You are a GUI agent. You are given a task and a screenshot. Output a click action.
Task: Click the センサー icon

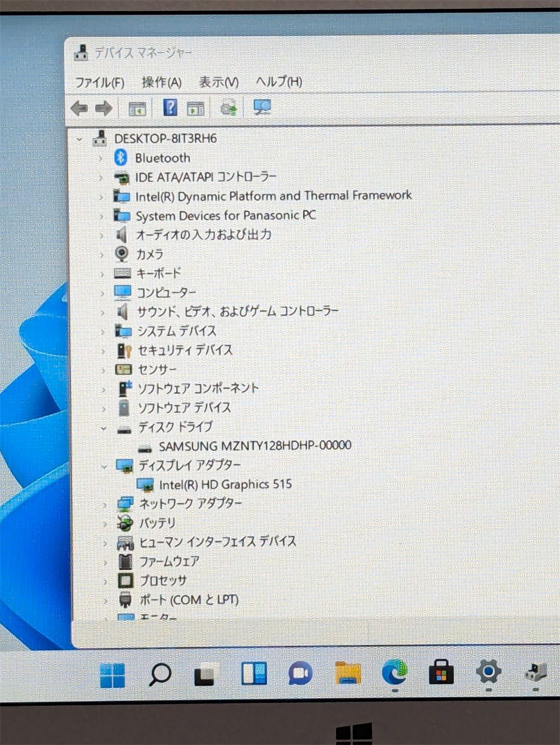(x=123, y=369)
